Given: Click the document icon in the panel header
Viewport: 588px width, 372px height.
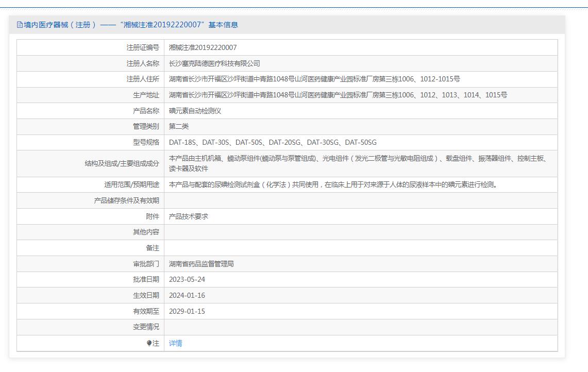Looking at the screenshot, I should coord(20,25).
